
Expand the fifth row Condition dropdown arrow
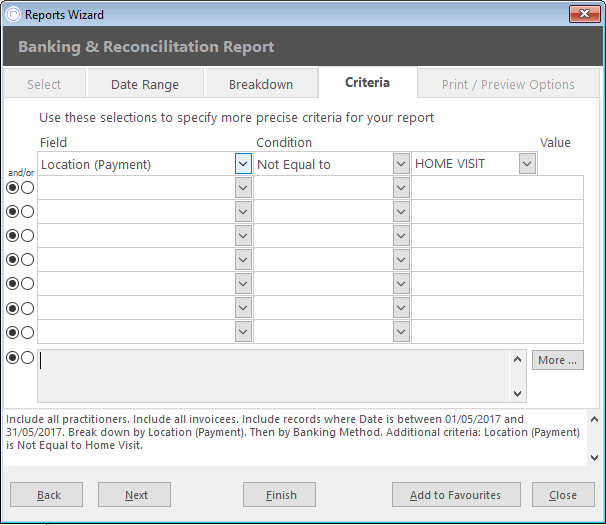[401, 260]
